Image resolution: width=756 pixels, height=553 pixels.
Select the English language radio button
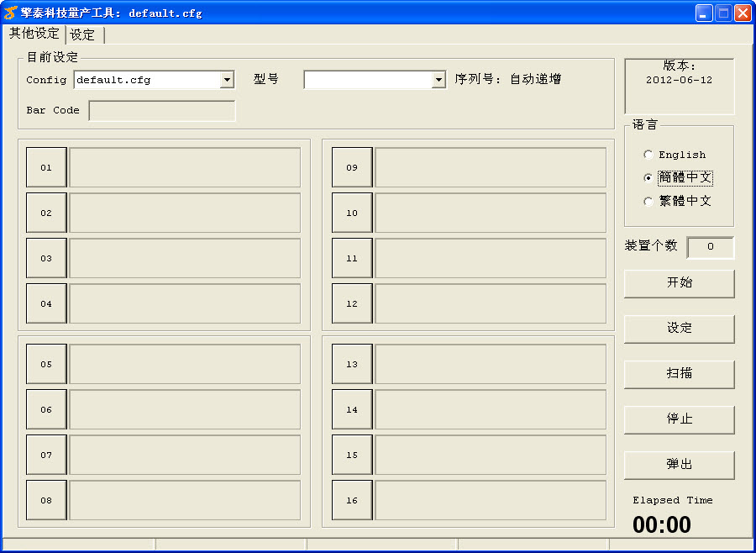click(x=648, y=155)
